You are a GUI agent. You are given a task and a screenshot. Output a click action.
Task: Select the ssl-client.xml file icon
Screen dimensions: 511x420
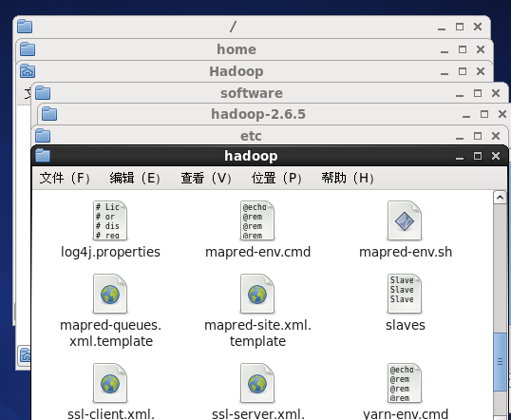pos(110,383)
